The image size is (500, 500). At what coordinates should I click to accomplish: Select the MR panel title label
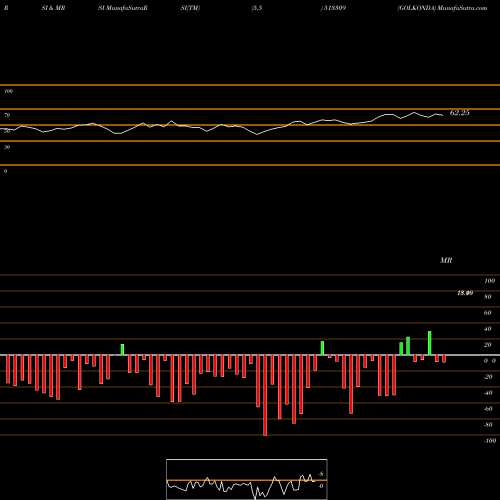tap(446, 260)
